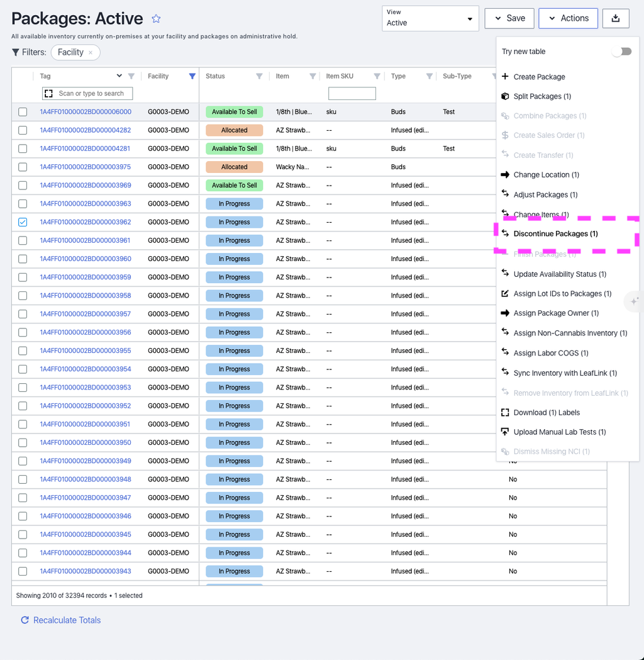The image size is (644, 660).
Task: Click the swap icon for Adjust Packages
Action: click(505, 193)
